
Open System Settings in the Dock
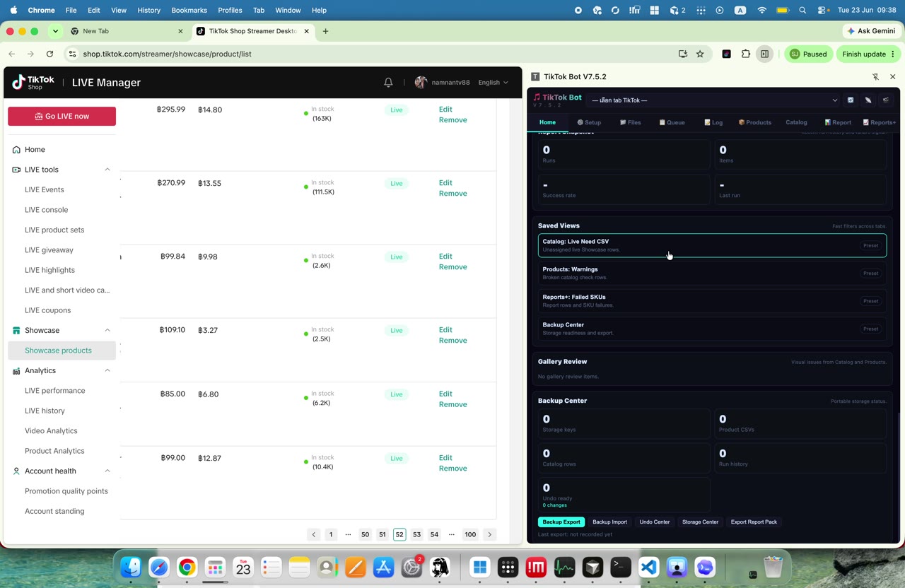pos(411,567)
